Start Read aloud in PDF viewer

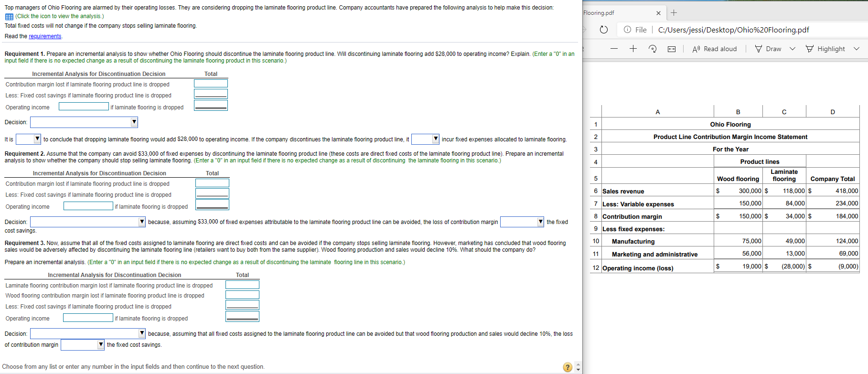click(715, 49)
